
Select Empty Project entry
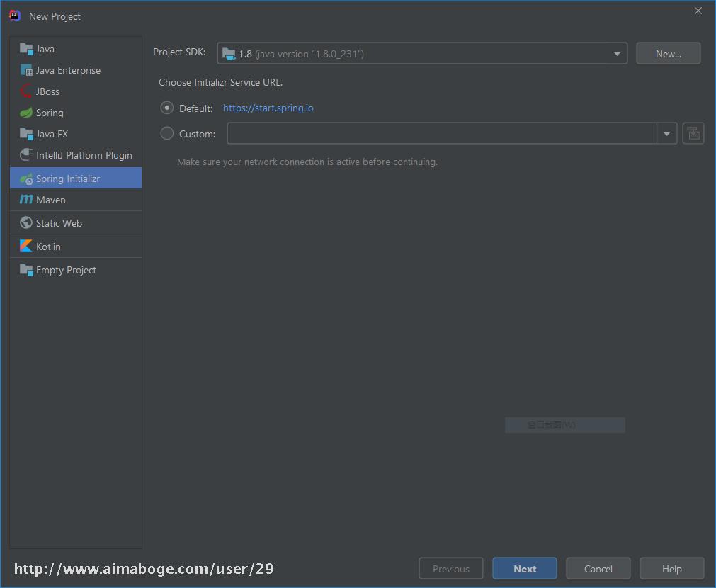76,270
